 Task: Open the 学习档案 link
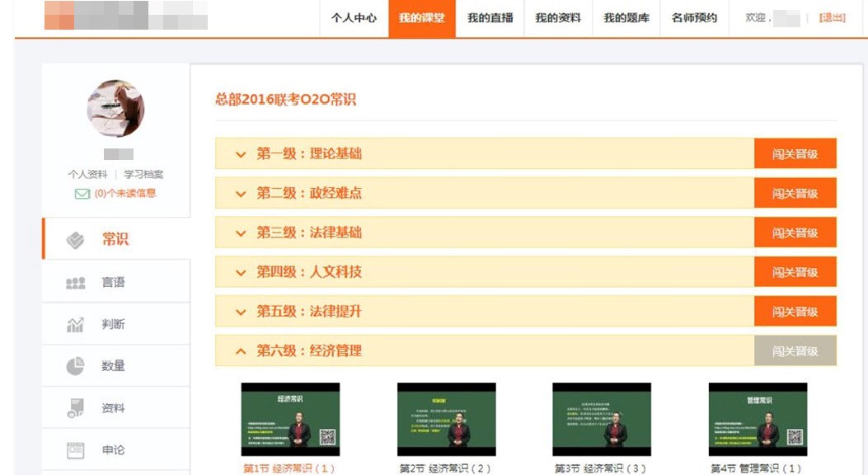tap(143, 174)
